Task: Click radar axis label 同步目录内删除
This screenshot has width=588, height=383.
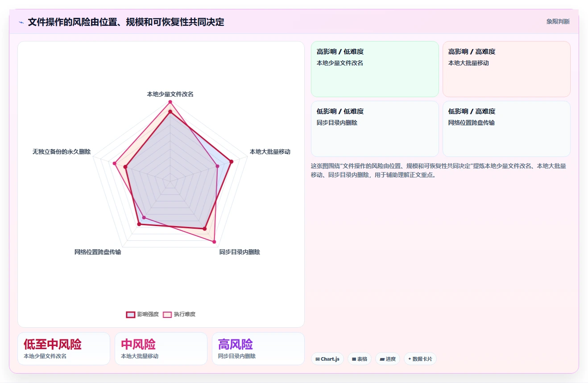Action: (x=240, y=252)
